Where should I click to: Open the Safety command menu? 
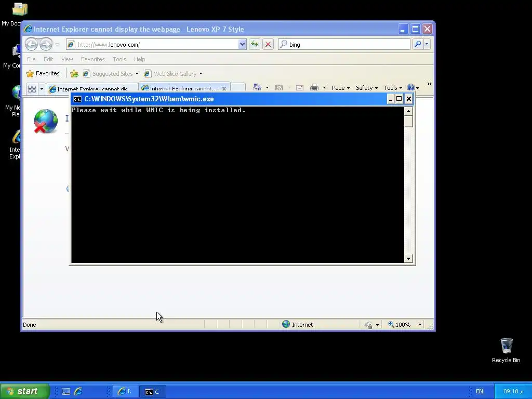[x=367, y=87]
